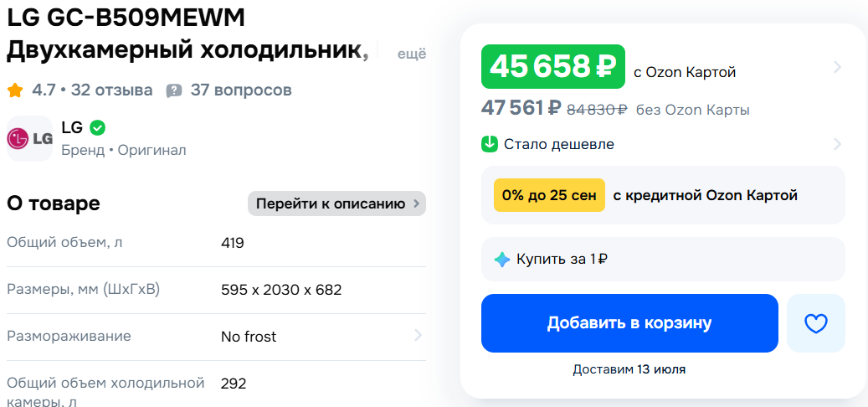Screen dimensions: 868x407
Task: Open the LG brand name link
Action: point(72,128)
